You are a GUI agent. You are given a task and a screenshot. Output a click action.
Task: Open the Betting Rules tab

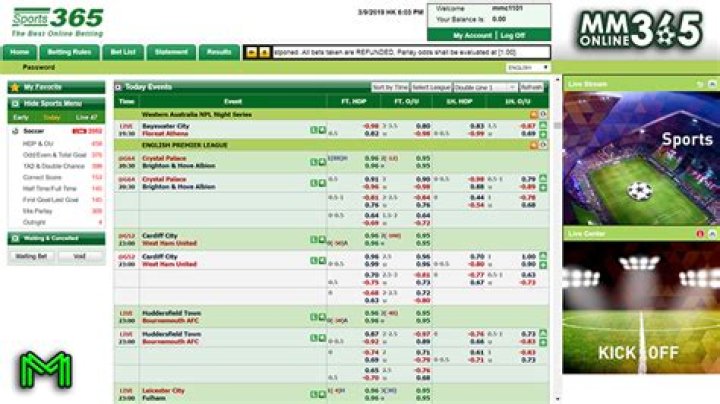tap(69, 52)
